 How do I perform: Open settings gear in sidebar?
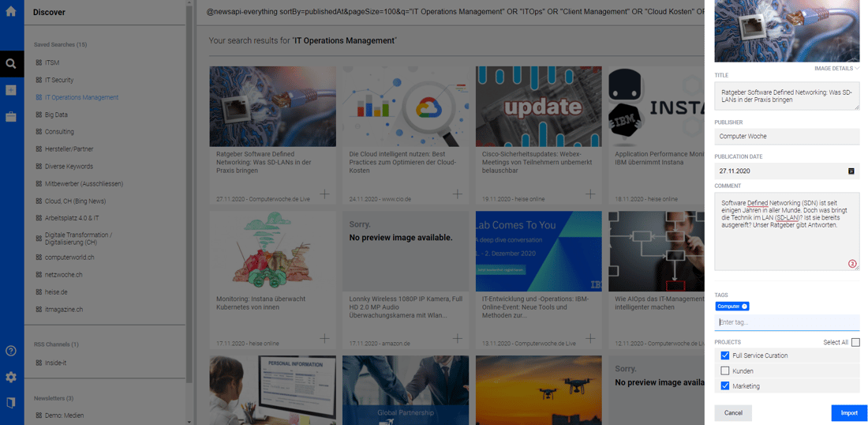[11, 377]
